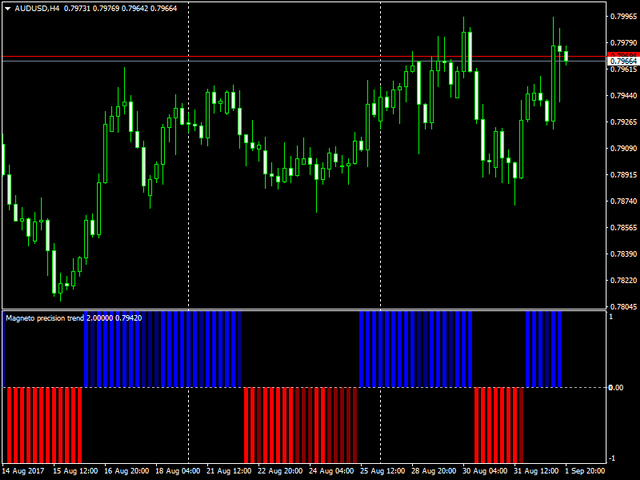Click the 1 Sep 20:00 time label

coord(585,471)
